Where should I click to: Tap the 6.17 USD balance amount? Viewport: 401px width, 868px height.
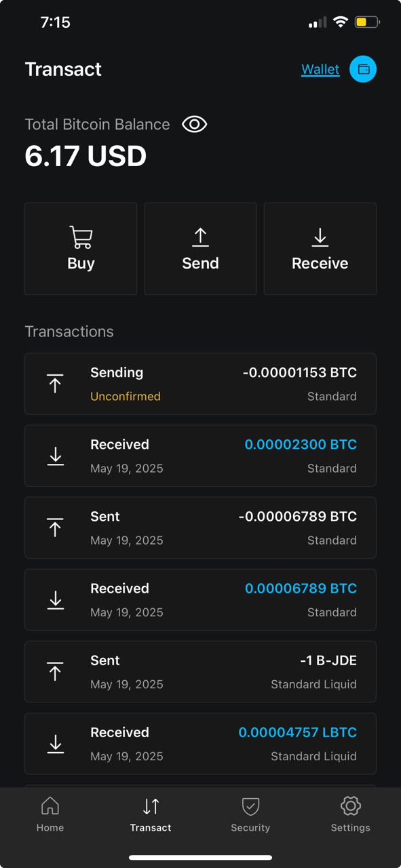coord(85,157)
